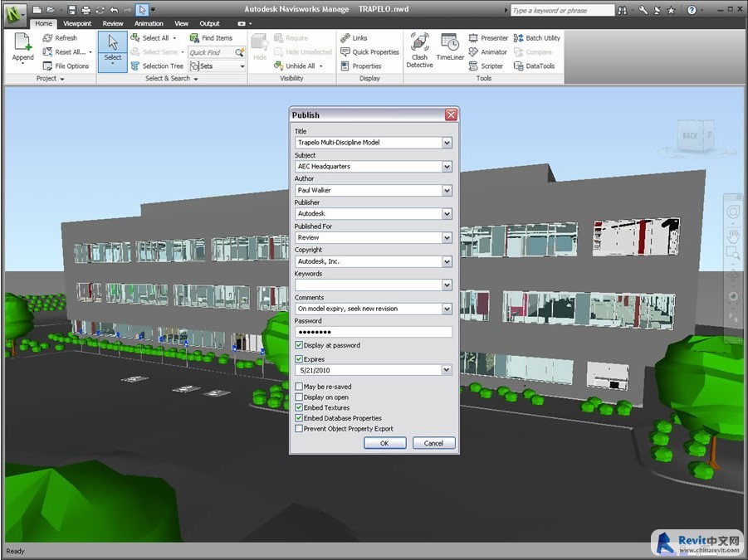This screenshot has width=748, height=560.
Task: Open the Animation ribbon tab
Action: [149, 24]
